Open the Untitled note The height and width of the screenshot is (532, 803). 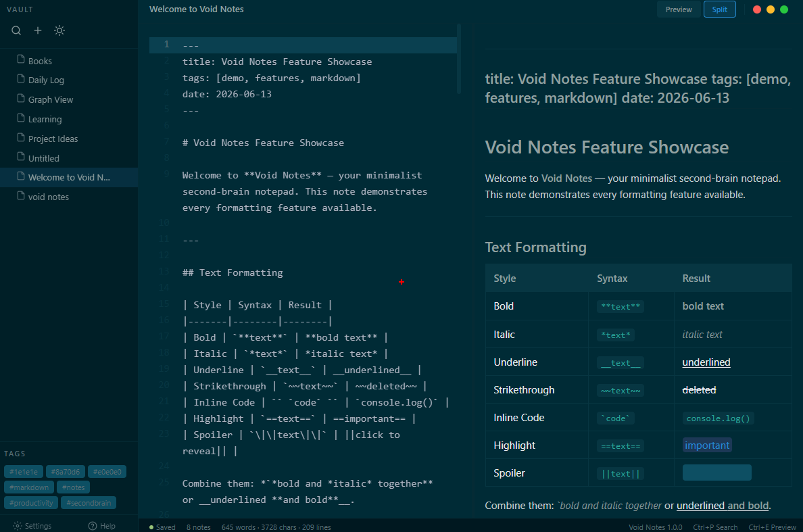coord(69,158)
